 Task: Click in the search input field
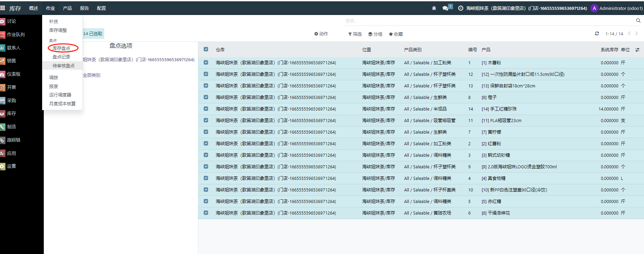[x=489, y=21]
